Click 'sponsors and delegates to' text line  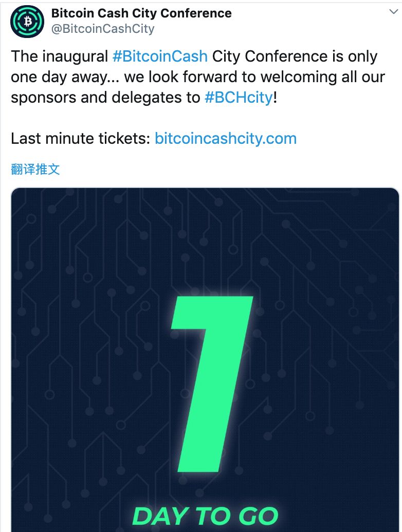point(105,98)
